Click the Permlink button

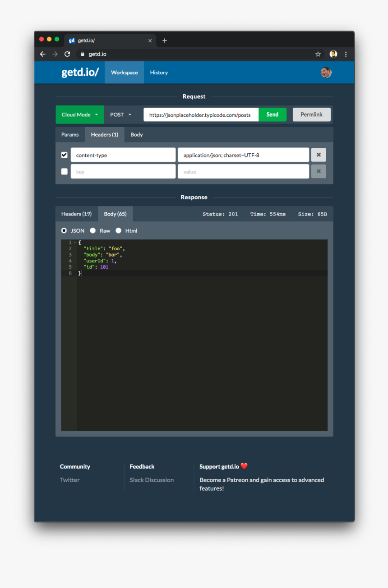311,115
